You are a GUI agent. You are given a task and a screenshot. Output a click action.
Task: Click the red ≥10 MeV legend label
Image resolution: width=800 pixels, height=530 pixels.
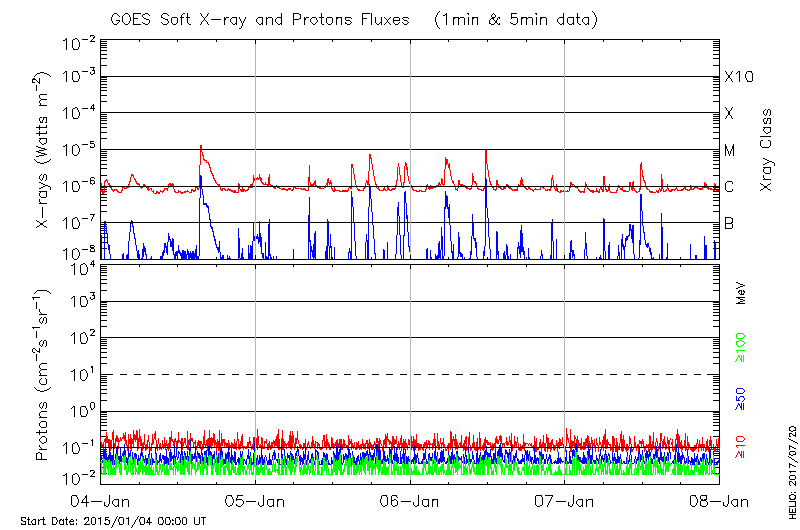tap(742, 448)
